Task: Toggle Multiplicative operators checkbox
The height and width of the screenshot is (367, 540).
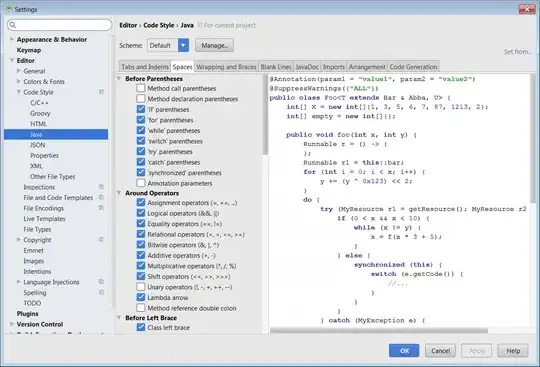Action: pyautogui.click(x=141, y=266)
